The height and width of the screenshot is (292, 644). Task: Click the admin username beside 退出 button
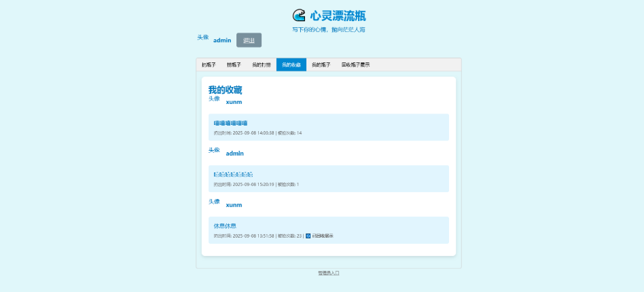click(x=222, y=40)
